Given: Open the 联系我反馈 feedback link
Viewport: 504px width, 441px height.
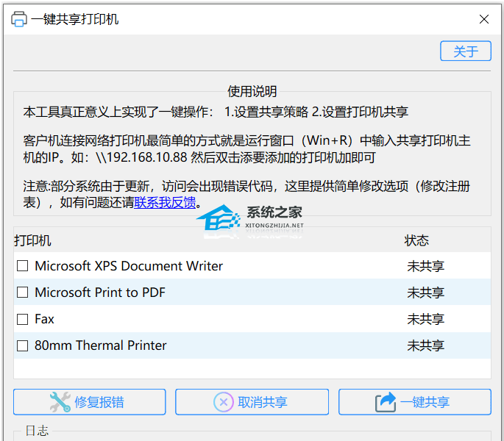Looking at the screenshot, I should [x=165, y=202].
